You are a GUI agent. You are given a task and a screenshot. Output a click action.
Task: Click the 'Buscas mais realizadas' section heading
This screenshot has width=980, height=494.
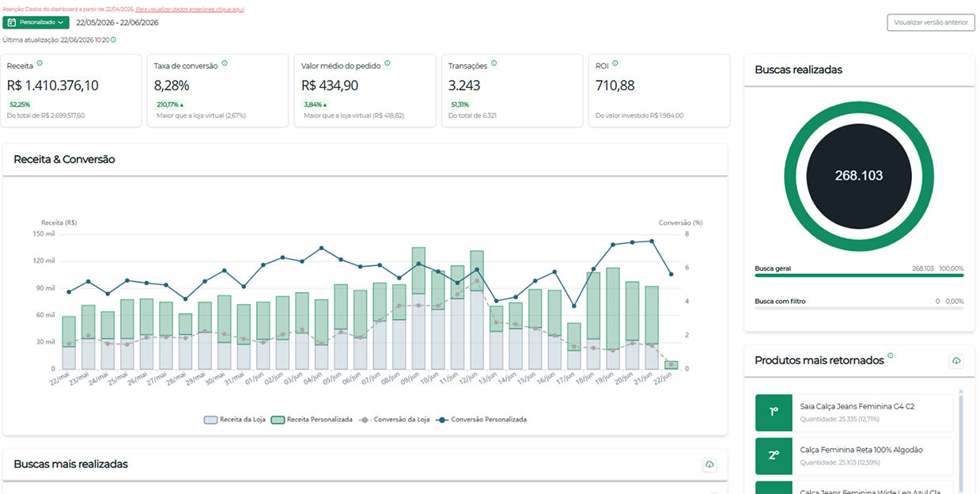pos(70,464)
